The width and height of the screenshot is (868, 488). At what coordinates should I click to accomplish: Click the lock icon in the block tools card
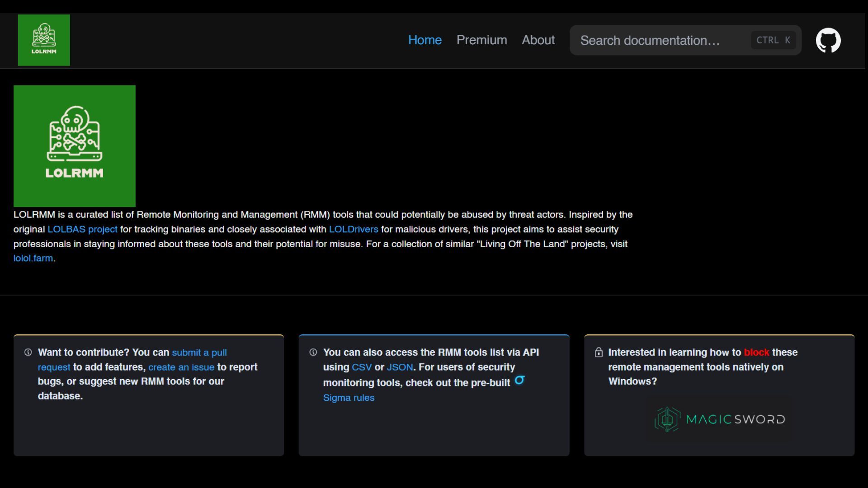point(599,352)
